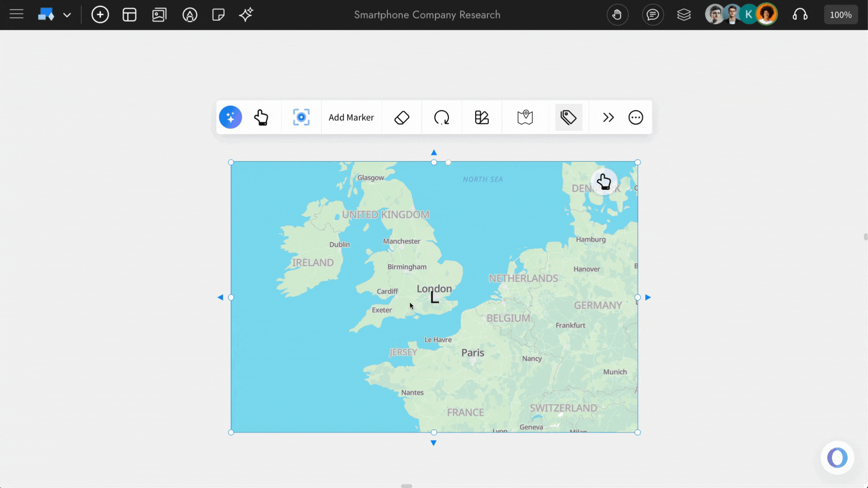Open the hamburger main menu
The image size is (868, 488).
coord(16,14)
